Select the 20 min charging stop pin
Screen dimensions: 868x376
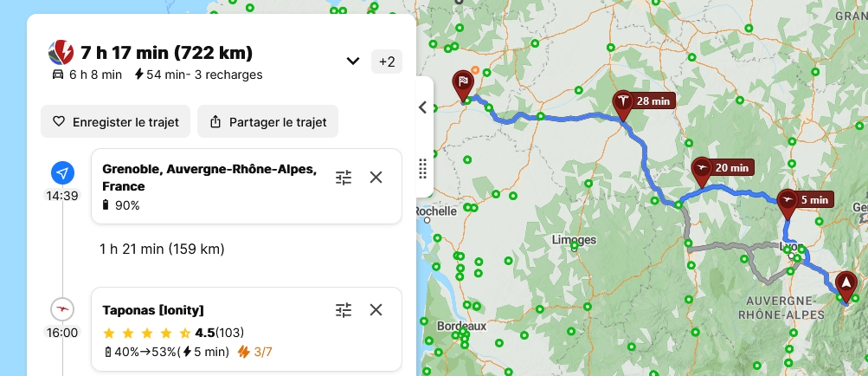point(702,169)
